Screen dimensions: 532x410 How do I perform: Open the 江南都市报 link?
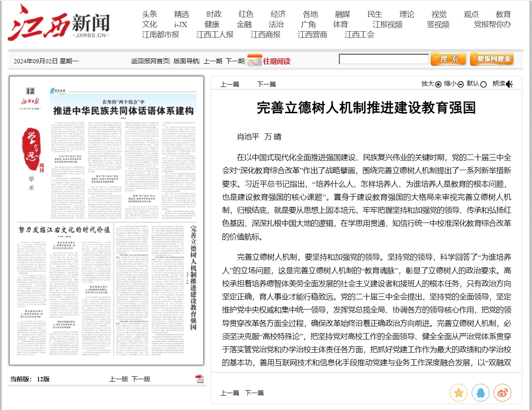pyautogui.click(x=160, y=35)
